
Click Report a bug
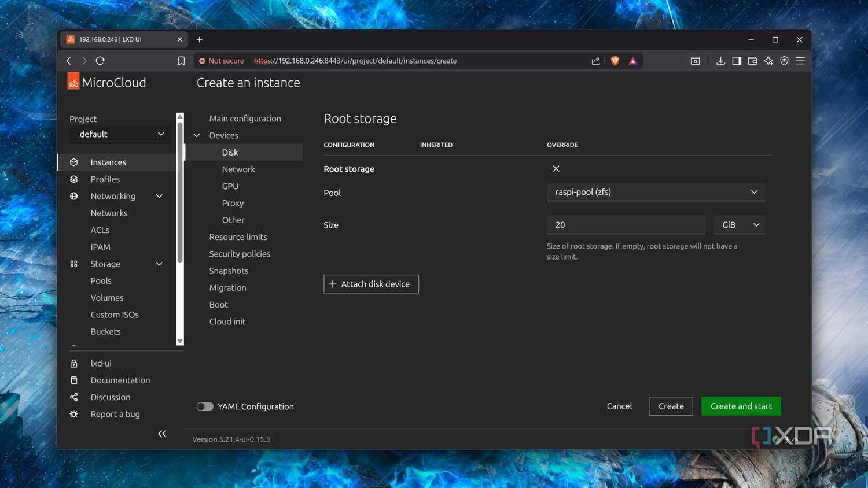[115, 414]
